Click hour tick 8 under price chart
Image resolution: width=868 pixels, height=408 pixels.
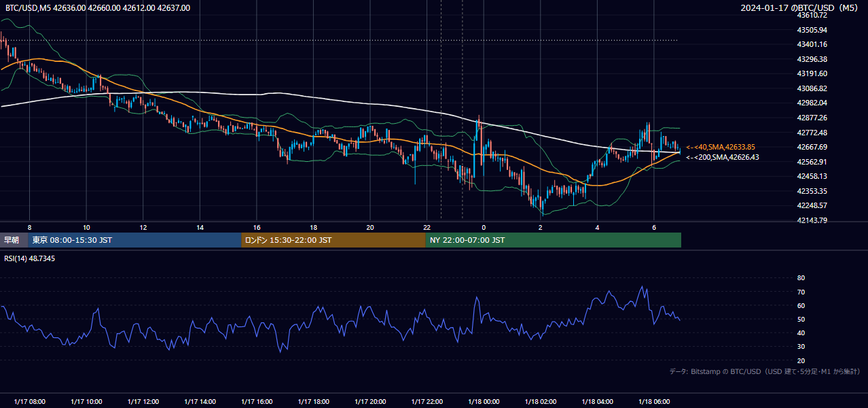pyautogui.click(x=29, y=227)
